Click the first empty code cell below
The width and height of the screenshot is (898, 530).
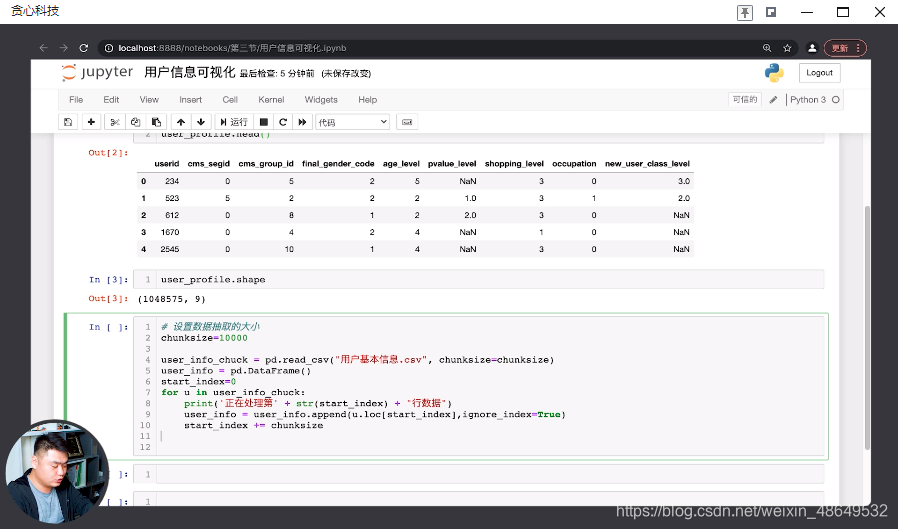(x=479, y=474)
